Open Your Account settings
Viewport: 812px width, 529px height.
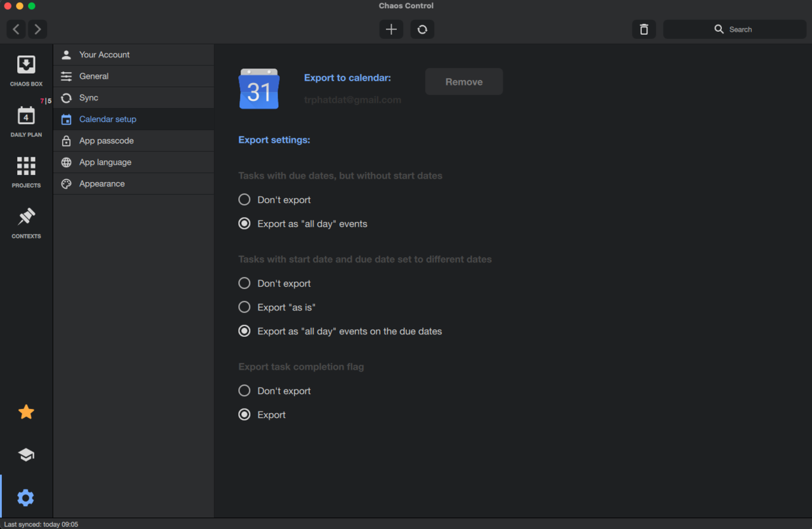133,55
